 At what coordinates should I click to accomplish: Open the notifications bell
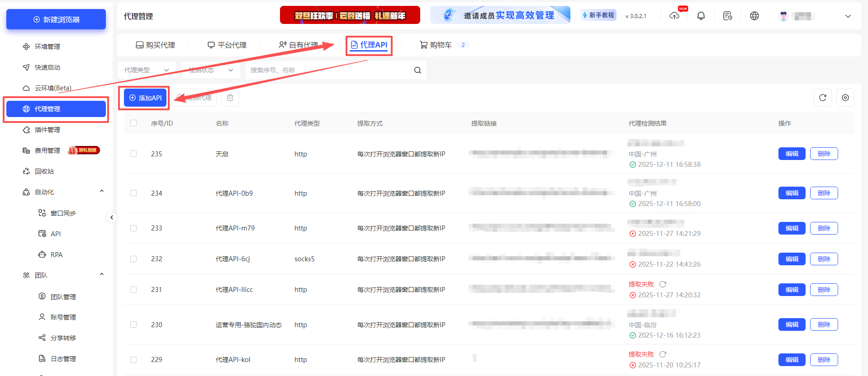pyautogui.click(x=701, y=16)
